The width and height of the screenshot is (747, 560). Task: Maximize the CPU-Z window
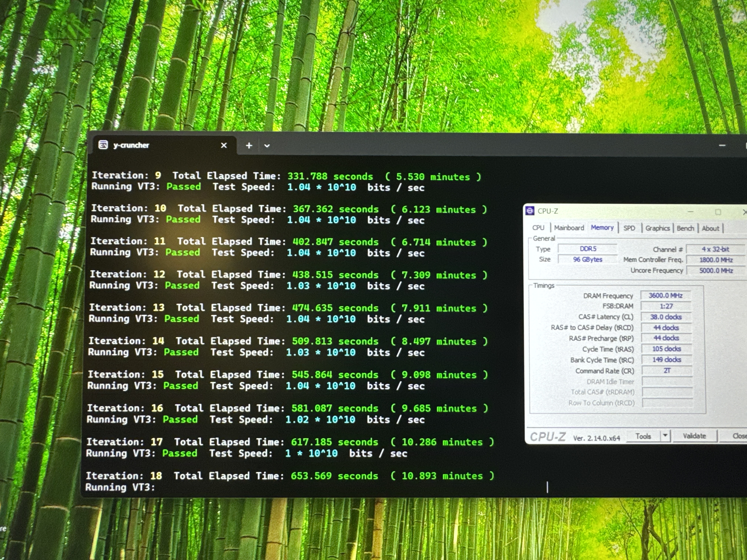click(718, 212)
